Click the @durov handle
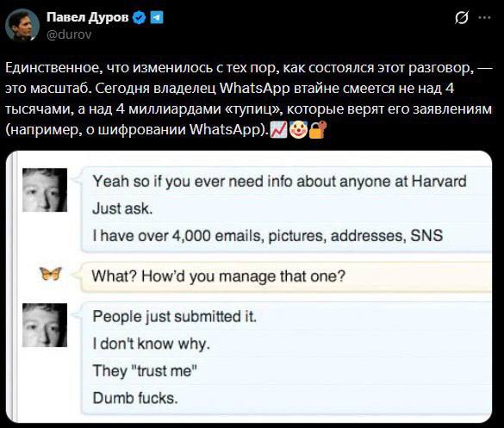 point(69,34)
